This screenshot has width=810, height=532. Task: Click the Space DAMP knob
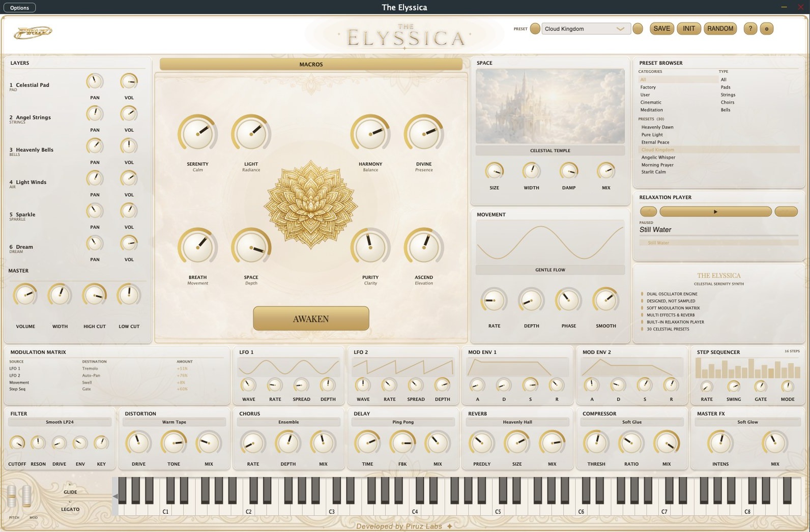pyautogui.click(x=569, y=171)
